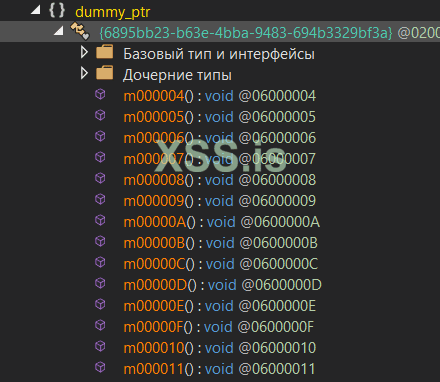Click the token @0600000A
Image resolution: width=440 pixels, height=382 pixels.
[x=280, y=222]
